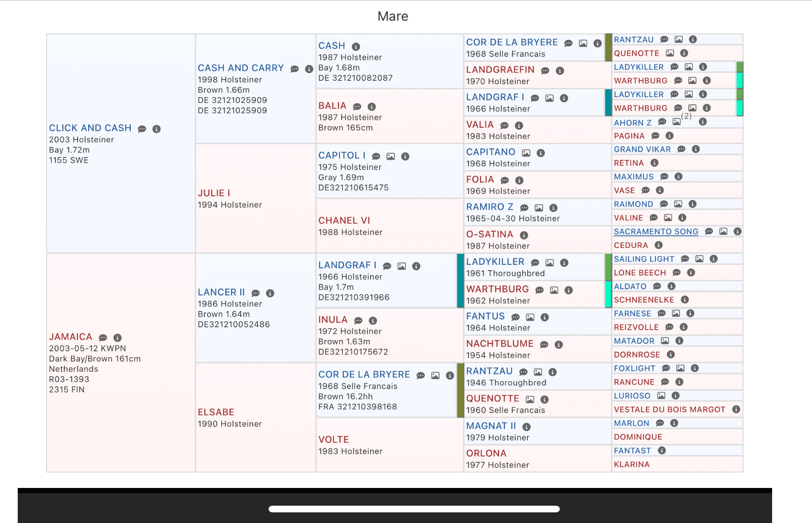This screenshot has width=812, height=523.
Task: View photo icon for CAPITOL I
Action: click(390, 157)
